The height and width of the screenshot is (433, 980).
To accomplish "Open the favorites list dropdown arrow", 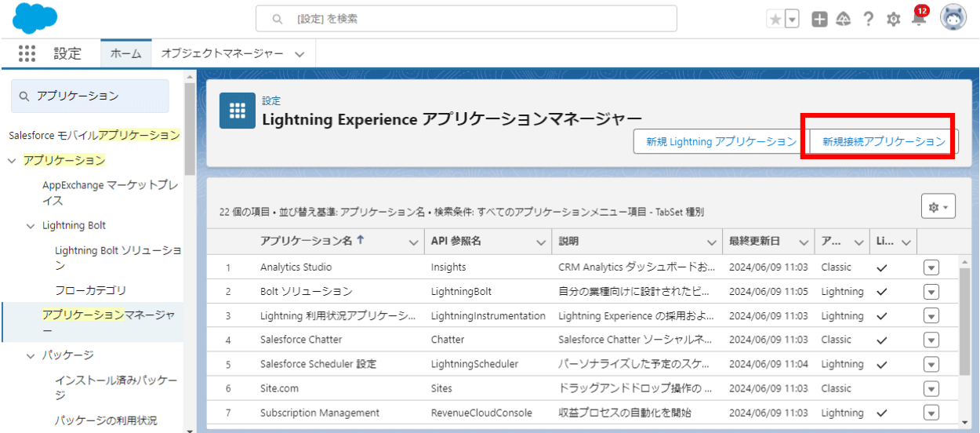I will [793, 20].
